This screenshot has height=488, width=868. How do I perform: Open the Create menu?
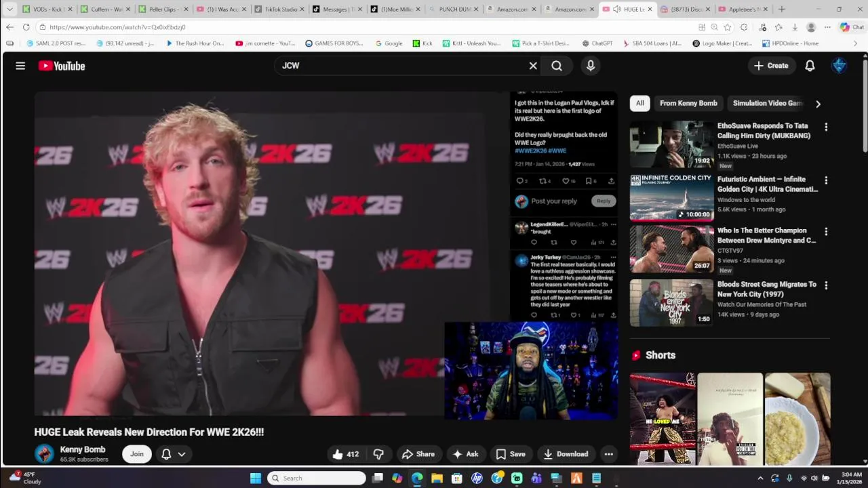coord(771,66)
